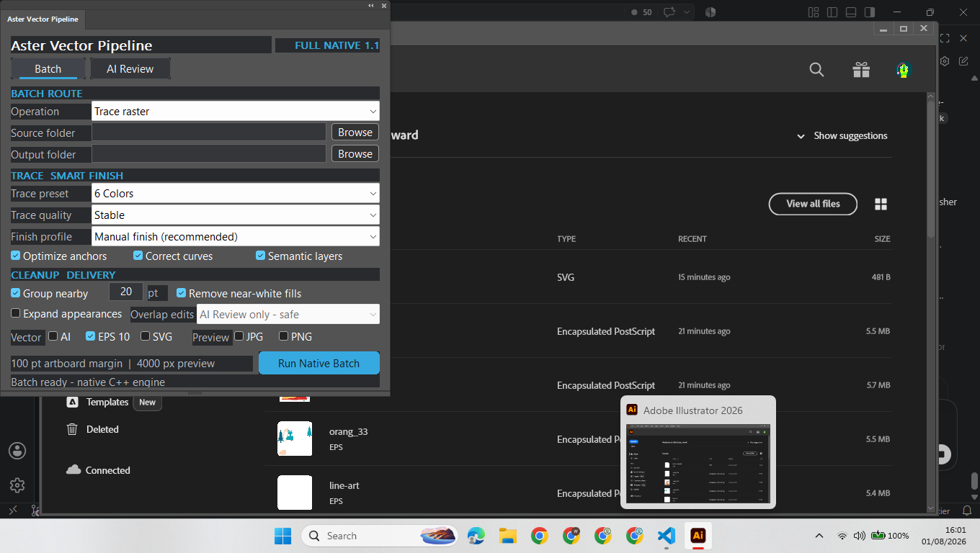Screen dimensions: 980x553
Task: Open the Finish profile dropdown
Action: click(x=236, y=236)
